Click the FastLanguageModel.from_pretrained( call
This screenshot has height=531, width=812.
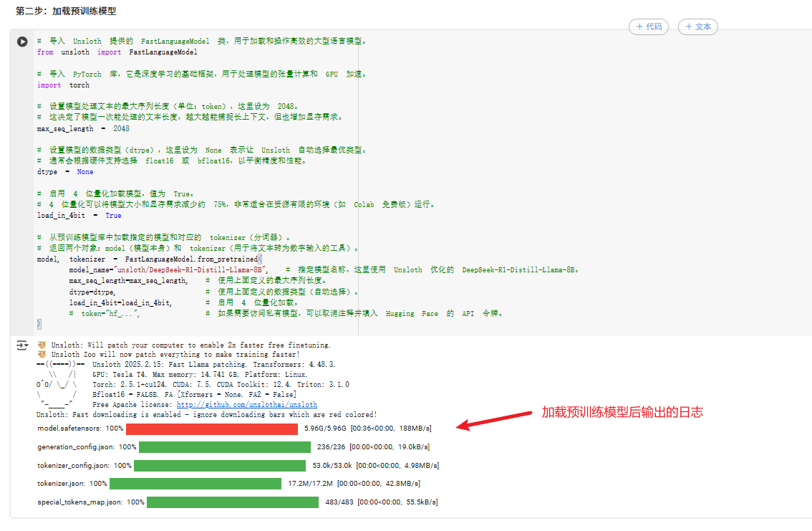click(x=193, y=259)
